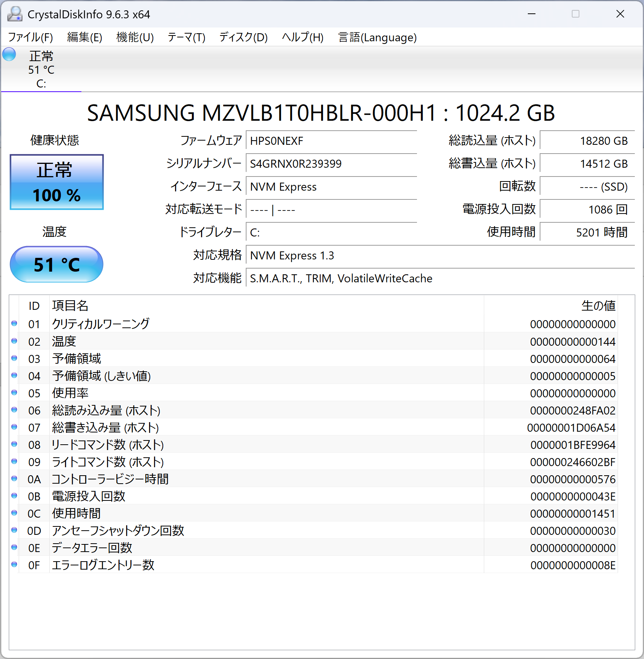Open the ヘルプ(H) menu

coord(303,37)
